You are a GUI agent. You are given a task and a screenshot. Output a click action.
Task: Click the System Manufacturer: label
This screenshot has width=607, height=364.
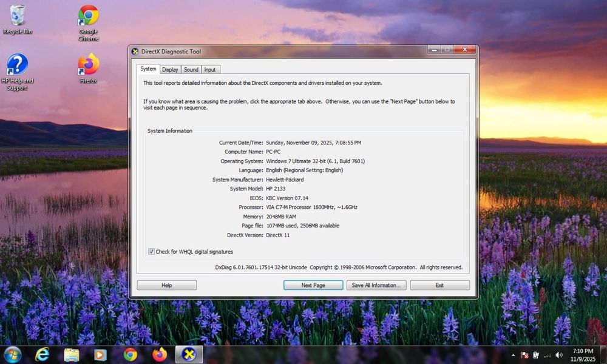238,180
